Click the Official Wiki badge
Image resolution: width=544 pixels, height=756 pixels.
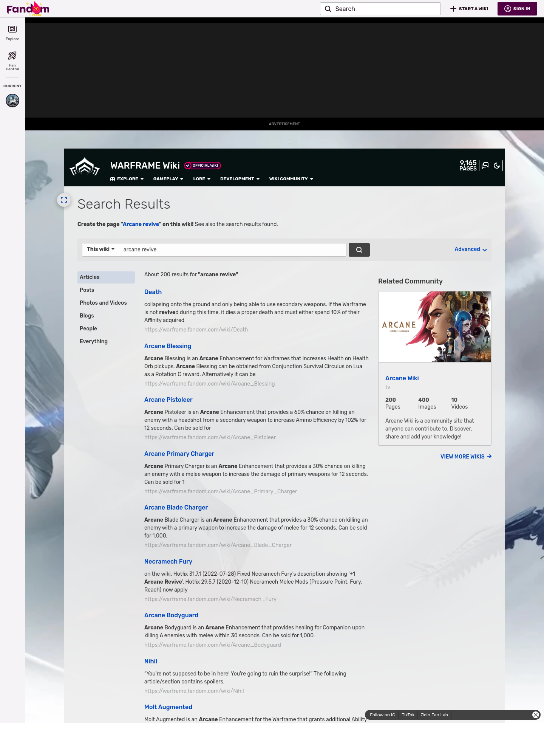point(202,166)
